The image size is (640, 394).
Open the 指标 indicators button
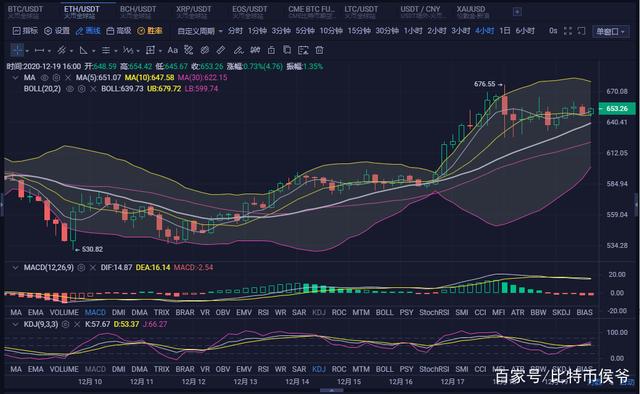[x=25, y=31]
